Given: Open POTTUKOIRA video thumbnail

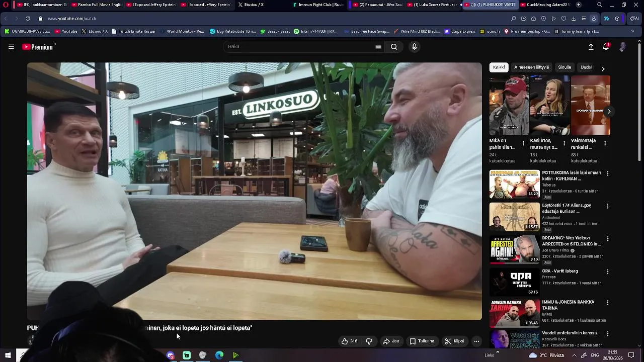Looking at the screenshot, I should [x=514, y=185].
